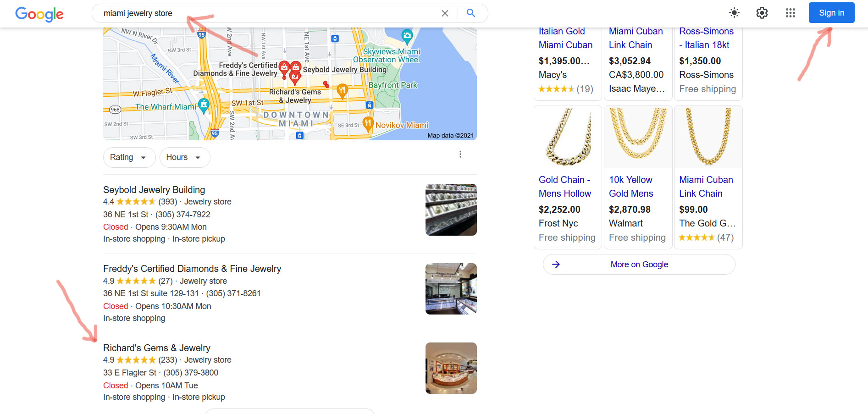Open the Hours filter dropdown
Image resolution: width=868 pixels, height=414 pixels.
coord(184,157)
